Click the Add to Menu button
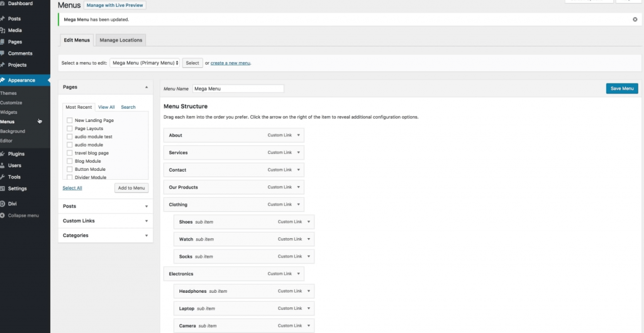The height and width of the screenshot is (333, 644). tap(131, 188)
